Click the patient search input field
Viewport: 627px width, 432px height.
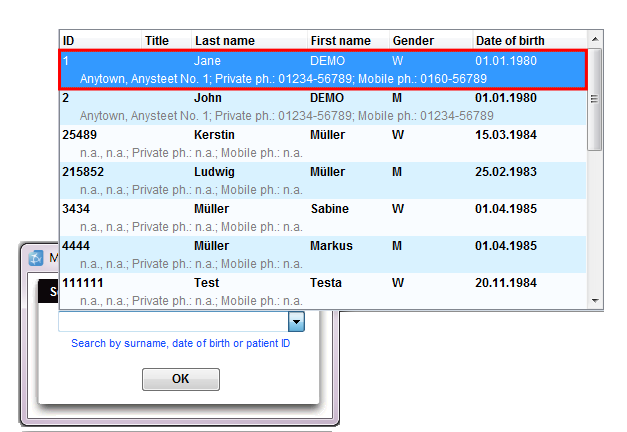click(174, 322)
